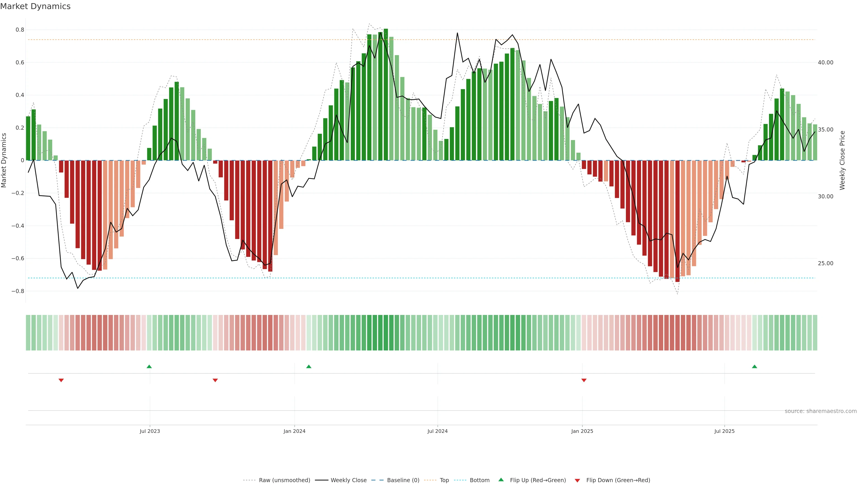Click the red flip-down marker at Jan 2025
Viewport: 868px width, 488px height.
click(x=584, y=380)
